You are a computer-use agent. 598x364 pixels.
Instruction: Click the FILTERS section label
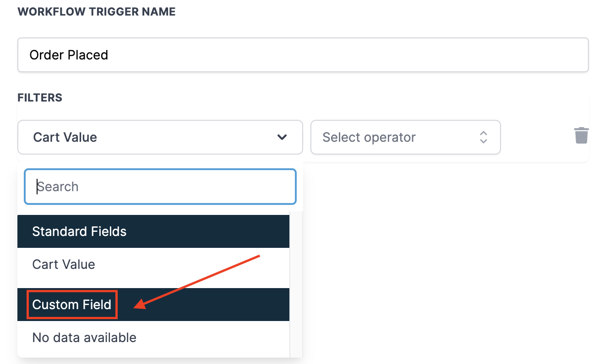tap(40, 97)
